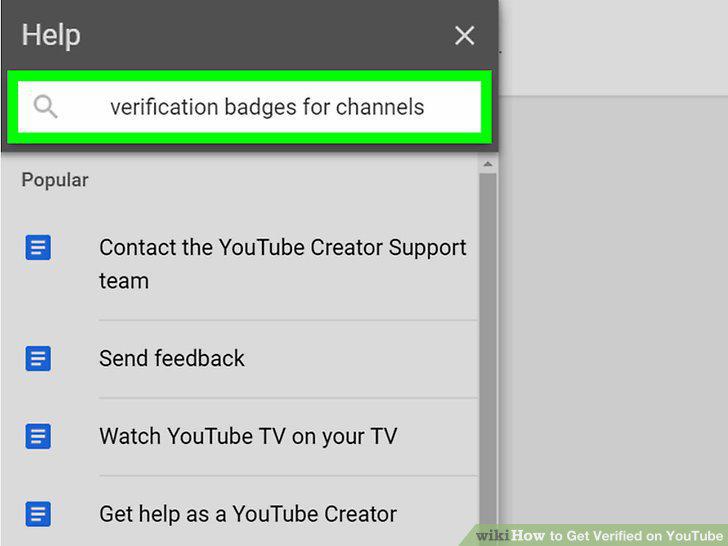Open 'Watch YouTube TV on your TV'
The width and height of the screenshot is (728, 546).
pyautogui.click(x=248, y=436)
